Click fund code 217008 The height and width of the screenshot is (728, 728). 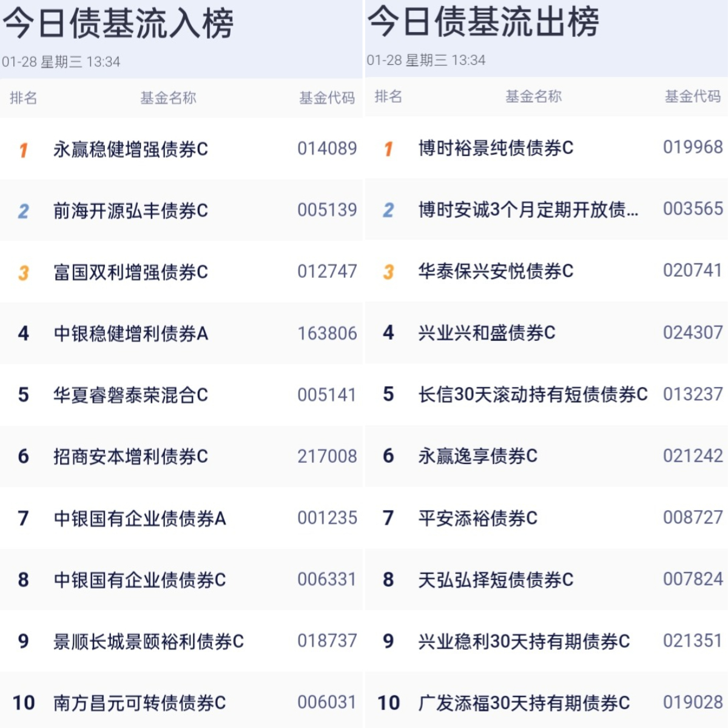(327, 456)
